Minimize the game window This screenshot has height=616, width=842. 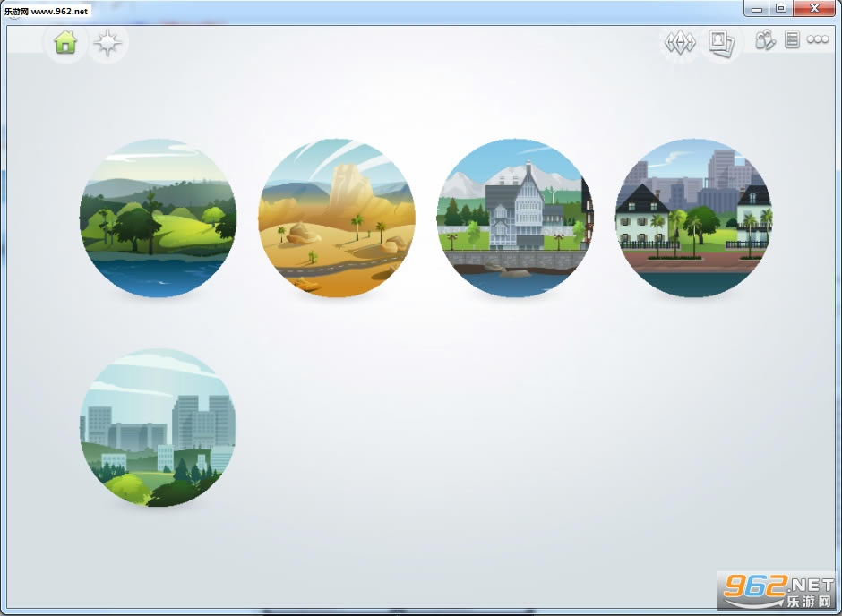[758, 9]
